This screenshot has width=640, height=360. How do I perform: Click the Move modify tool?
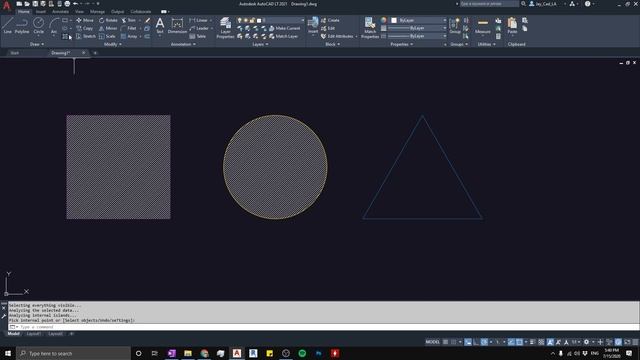(x=85, y=20)
